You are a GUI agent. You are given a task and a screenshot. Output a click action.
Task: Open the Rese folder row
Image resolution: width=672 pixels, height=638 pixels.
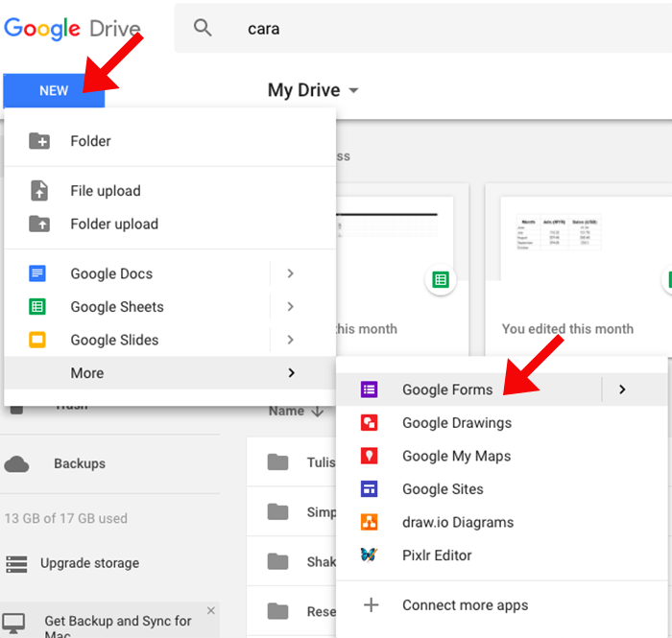pyautogui.click(x=292, y=611)
